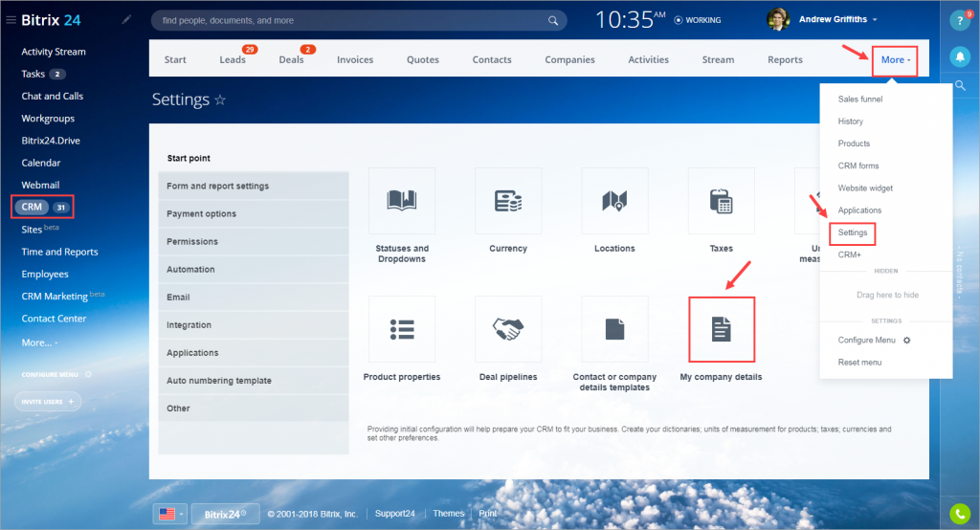Click the INVITE USERS button
980x530 pixels.
point(48,401)
